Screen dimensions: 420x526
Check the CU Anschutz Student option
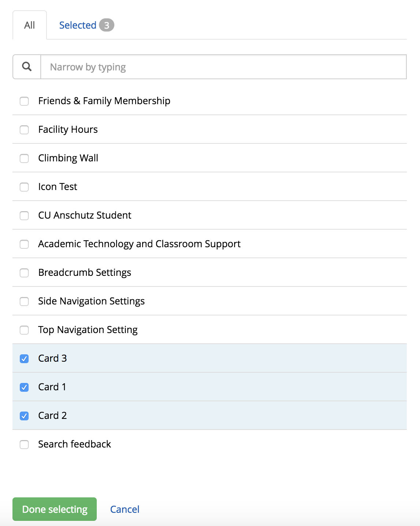click(x=24, y=216)
